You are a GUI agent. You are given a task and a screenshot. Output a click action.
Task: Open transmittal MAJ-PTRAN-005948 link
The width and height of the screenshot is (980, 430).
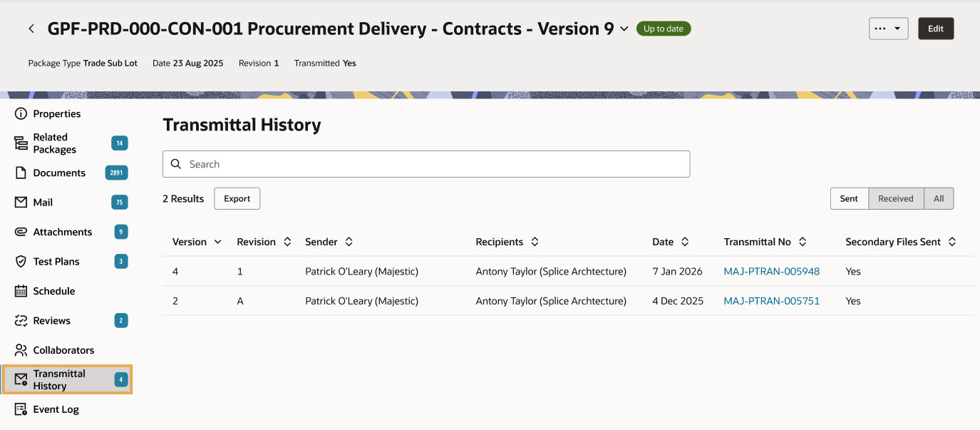tap(771, 272)
